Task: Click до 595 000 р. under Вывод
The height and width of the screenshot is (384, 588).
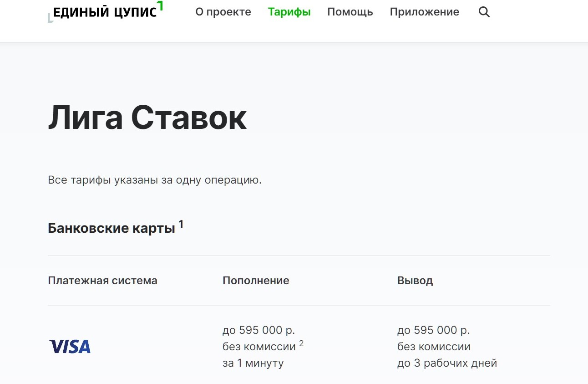Action: click(433, 330)
